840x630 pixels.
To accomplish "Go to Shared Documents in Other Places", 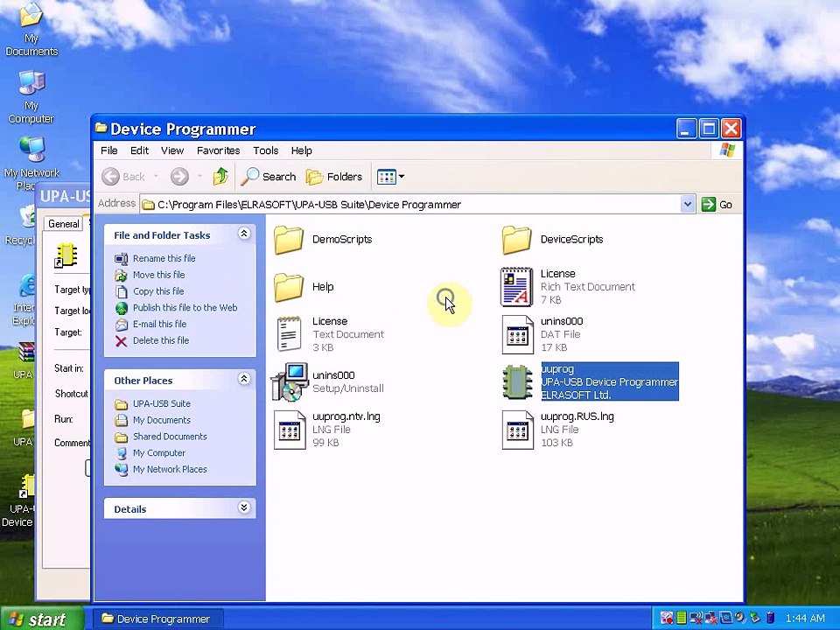I will pos(170,437).
